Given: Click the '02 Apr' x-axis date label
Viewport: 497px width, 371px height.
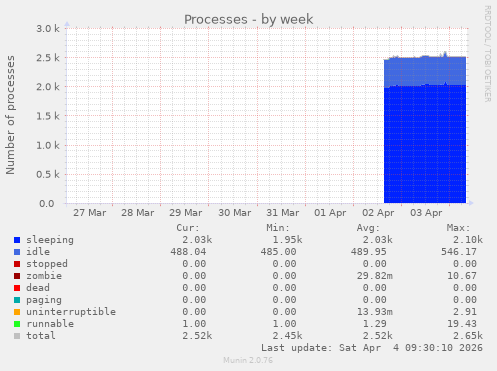Looking at the screenshot, I should point(378,213).
